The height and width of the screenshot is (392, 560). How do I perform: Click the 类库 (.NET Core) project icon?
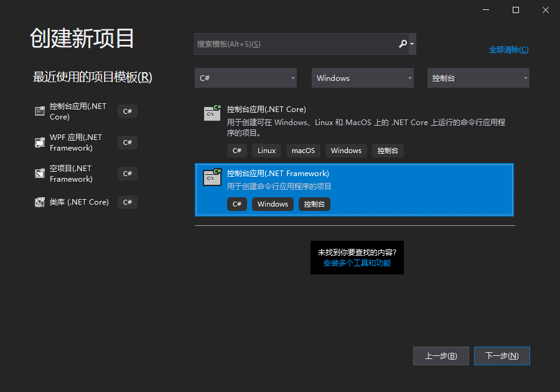pos(40,202)
